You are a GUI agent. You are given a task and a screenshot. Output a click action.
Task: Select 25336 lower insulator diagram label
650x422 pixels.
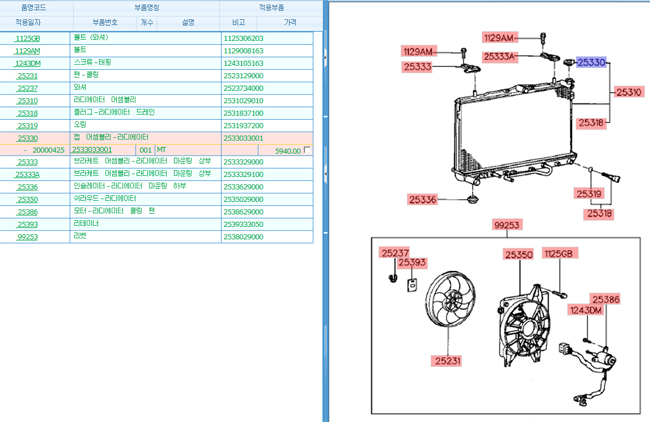[422, 200]
